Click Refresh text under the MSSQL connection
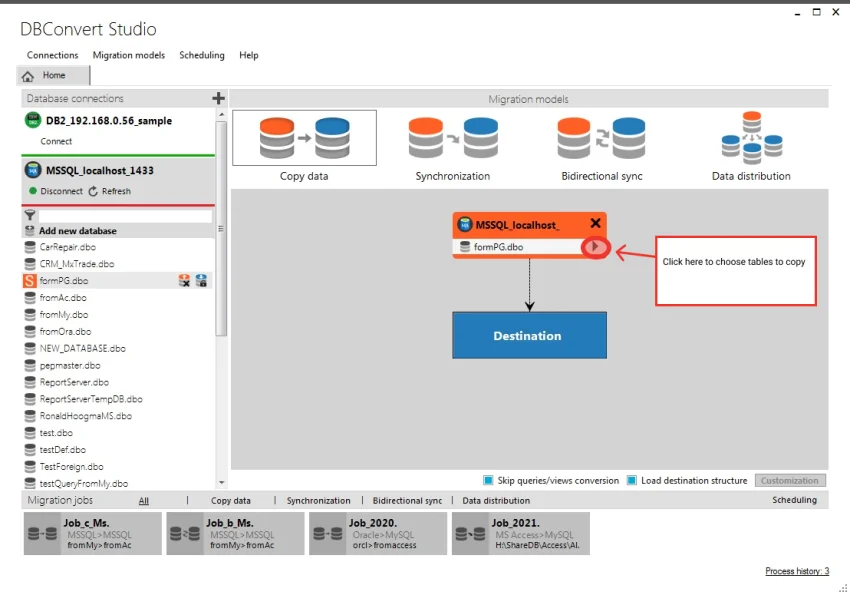This screenshot has height=595, width=850. (116, 191)
